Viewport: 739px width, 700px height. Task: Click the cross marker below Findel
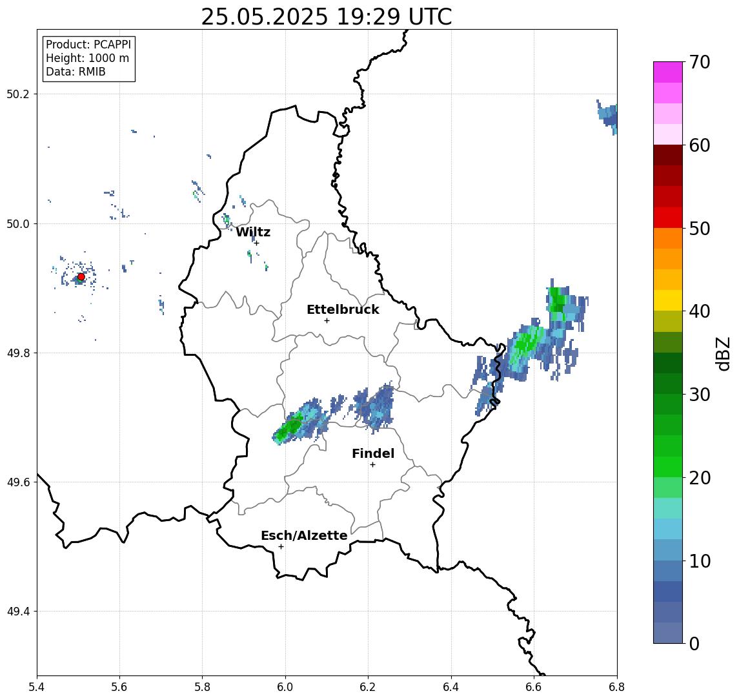(372, 465)
